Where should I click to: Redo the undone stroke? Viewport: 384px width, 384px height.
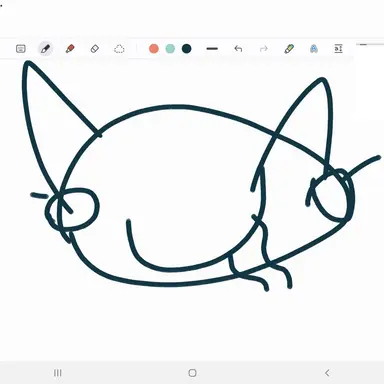264,49
